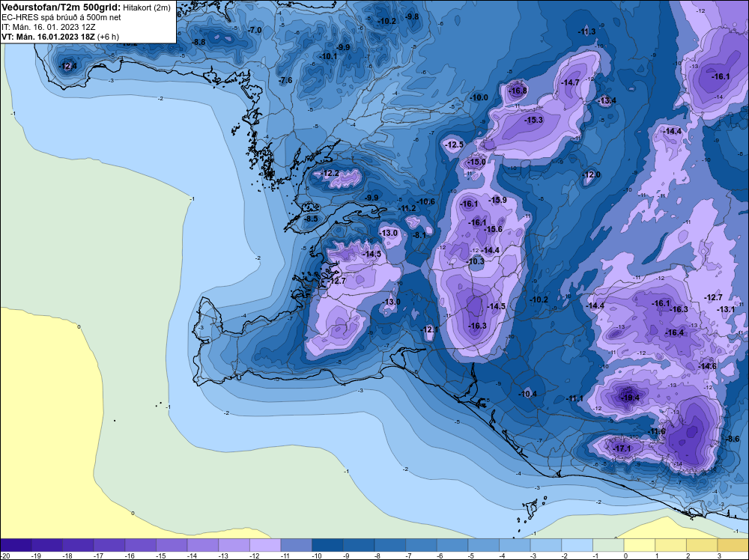
Task: Click the -11.1 temperature value
Action: 574,398
